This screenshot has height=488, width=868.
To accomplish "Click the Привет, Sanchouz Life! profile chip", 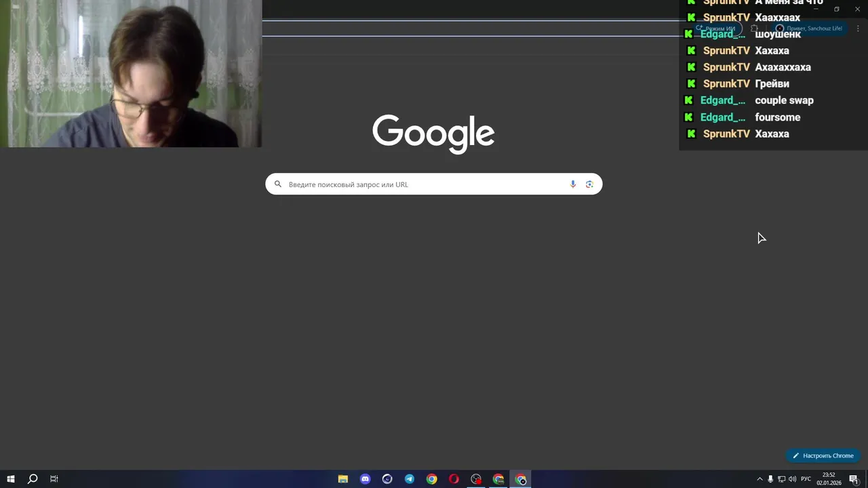I will tap(809, 28).
